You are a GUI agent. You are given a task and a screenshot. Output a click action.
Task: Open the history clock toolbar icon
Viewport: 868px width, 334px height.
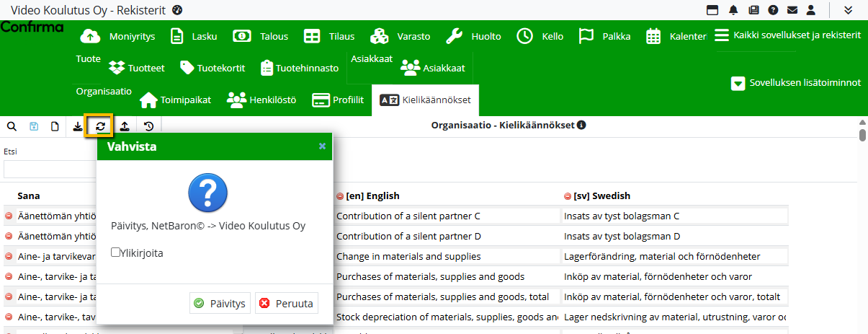pos(148,126)
